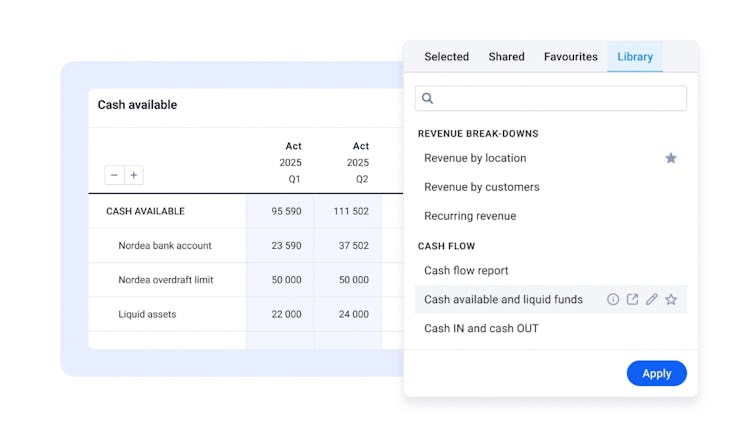Click the magnifier search icon
Viewport: 750px width, 422px height.
coord(428,98)
